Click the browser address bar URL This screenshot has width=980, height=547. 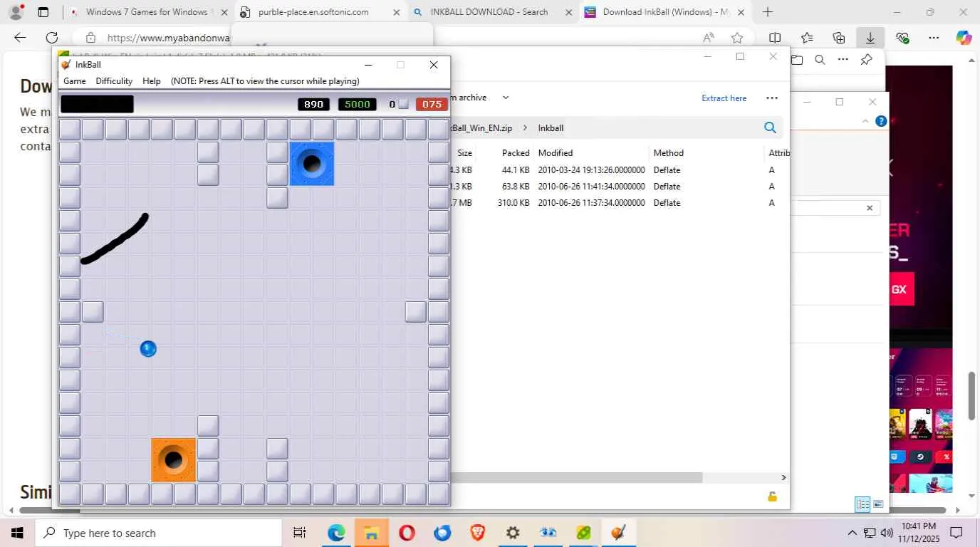[169, 38]
